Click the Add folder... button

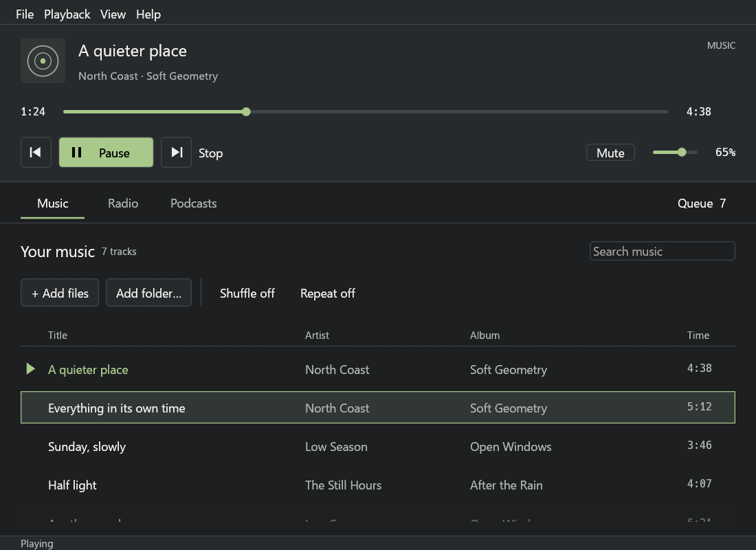point(148,293)
